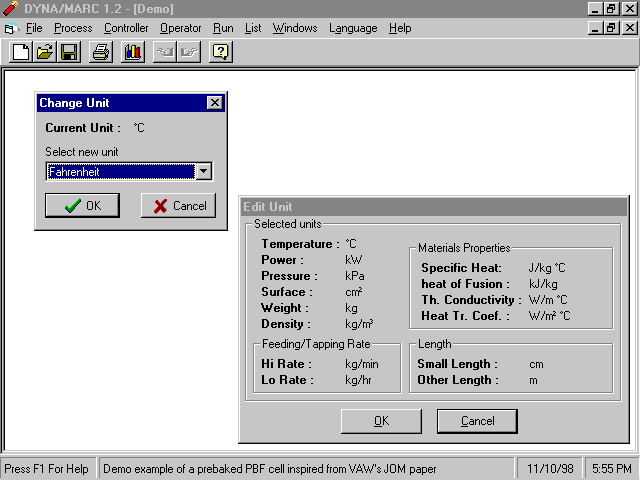Viewport: 640px width, 480px height.
Task: Click the 11/10/98 date in status bar
Action: (x=550, y=469)
